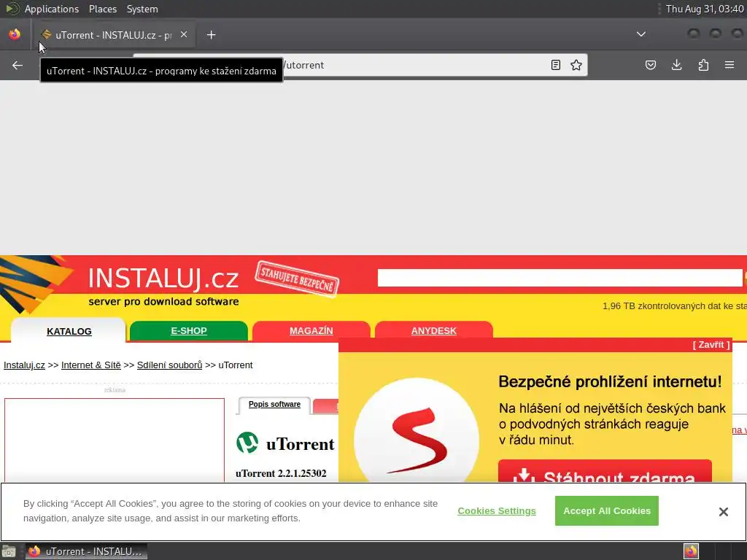
Task: Follow the Sdílení souborů breadcrumb link
Action: tap(169, 365)
